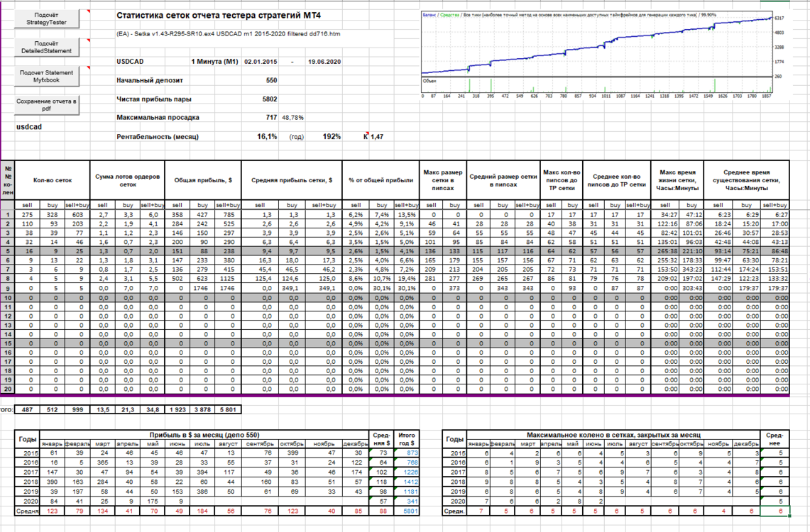The width and height of the screenshot is (810, 532).
Task: Select Начальный депозит value 550
Action: [x=271, y=80]
